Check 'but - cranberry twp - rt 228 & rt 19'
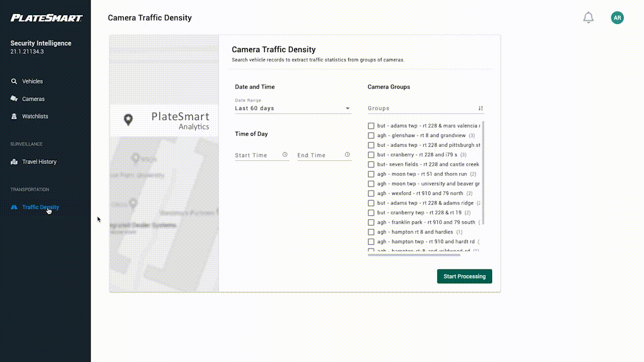The width and height of the screenshot is (644, 362). click(371, 213)
